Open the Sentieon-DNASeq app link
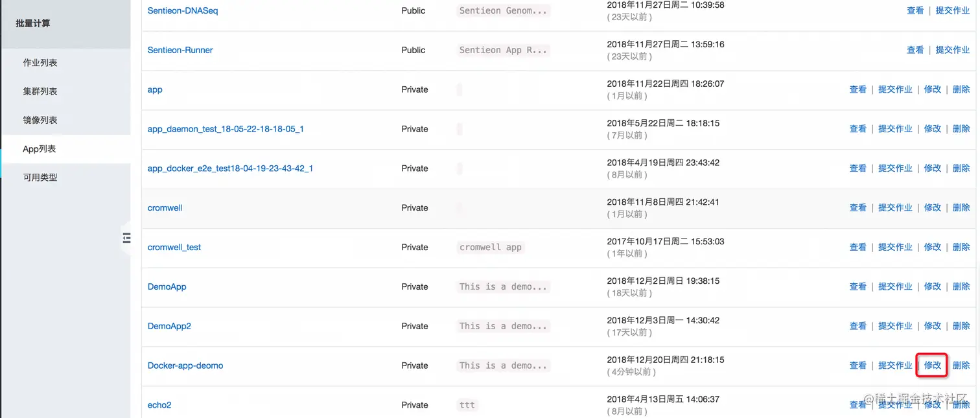This screenshot has height=418, width=980. click(183, 10)
